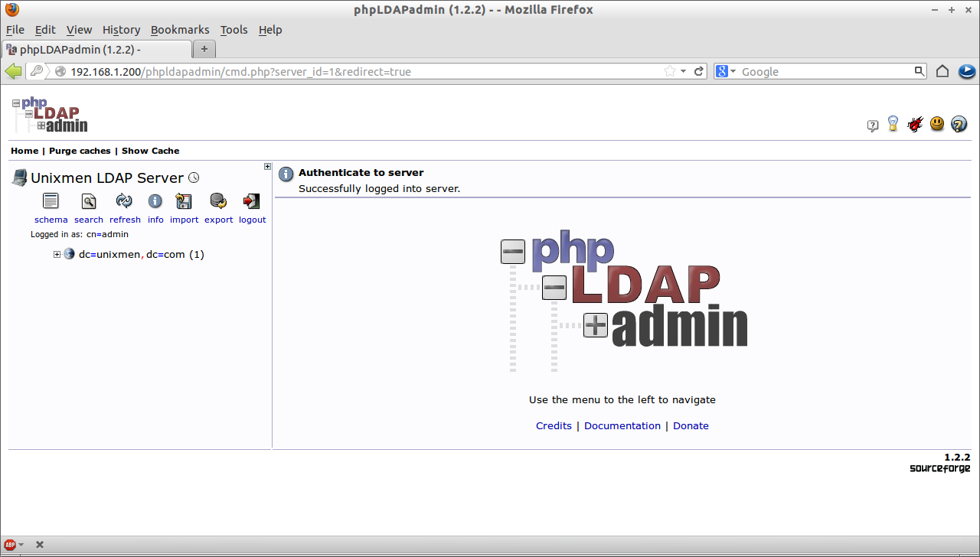Select the phpLDAPadmin (1.2.2) tab
The image size is (980, 557).
tap(96, 49)
